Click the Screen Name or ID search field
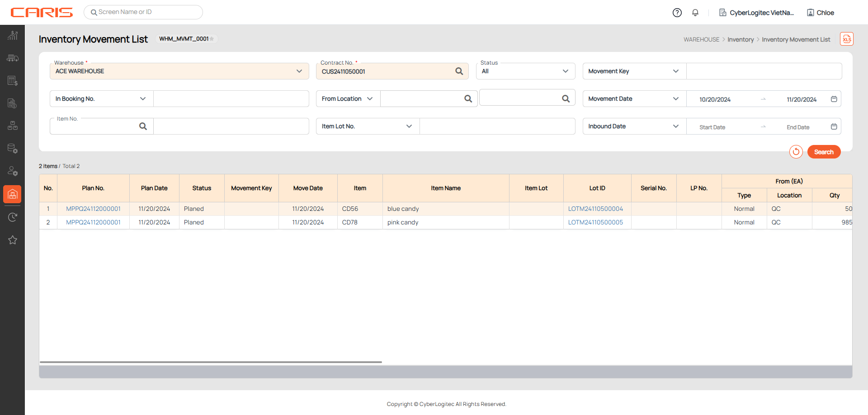The width and height of the screenshot is (868, 415). point(144,12)
